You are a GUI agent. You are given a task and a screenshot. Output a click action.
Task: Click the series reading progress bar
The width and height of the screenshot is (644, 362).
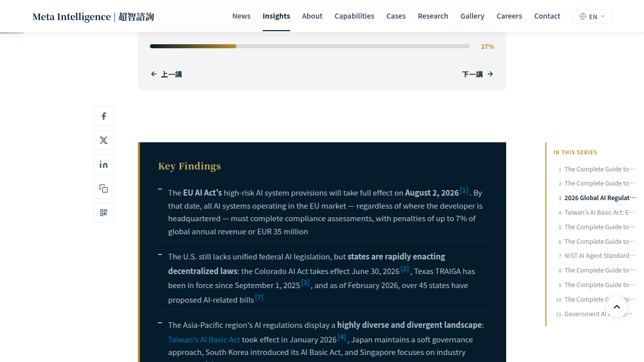pos(310,46)
